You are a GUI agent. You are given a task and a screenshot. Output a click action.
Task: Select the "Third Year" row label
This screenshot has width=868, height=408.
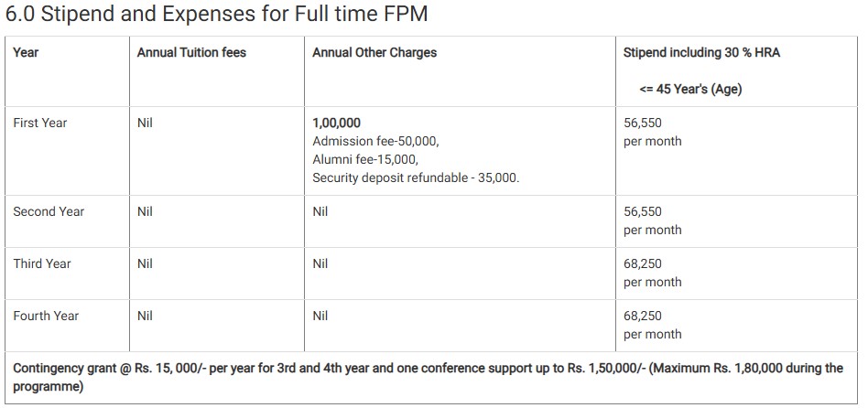coord(42,263)
